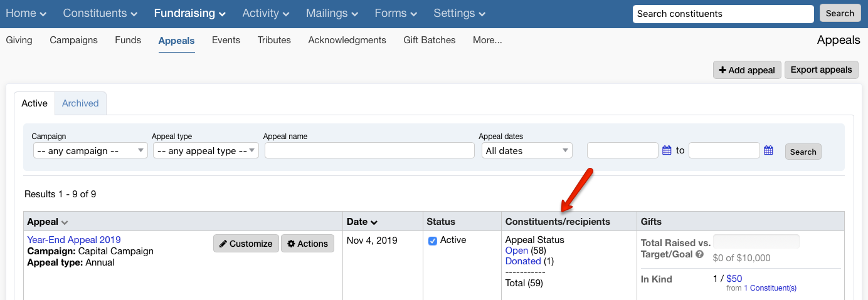This screenshot has height=300, width=868.
Task: Expand the Constituents menu
Action: click(100, 13)
